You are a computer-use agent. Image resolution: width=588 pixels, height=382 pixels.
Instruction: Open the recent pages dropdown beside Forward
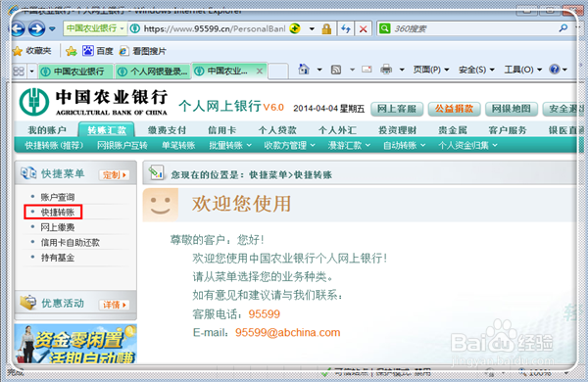[x=53, y=28]
